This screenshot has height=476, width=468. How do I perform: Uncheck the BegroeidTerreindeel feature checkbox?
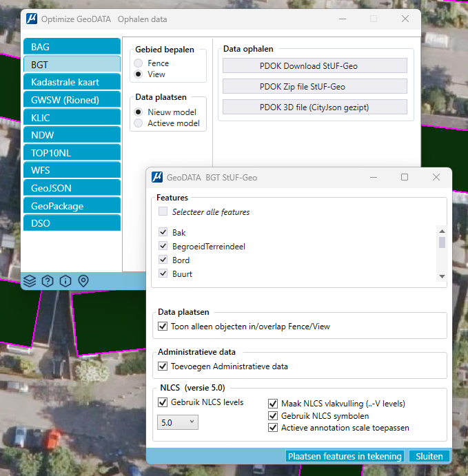163,246
